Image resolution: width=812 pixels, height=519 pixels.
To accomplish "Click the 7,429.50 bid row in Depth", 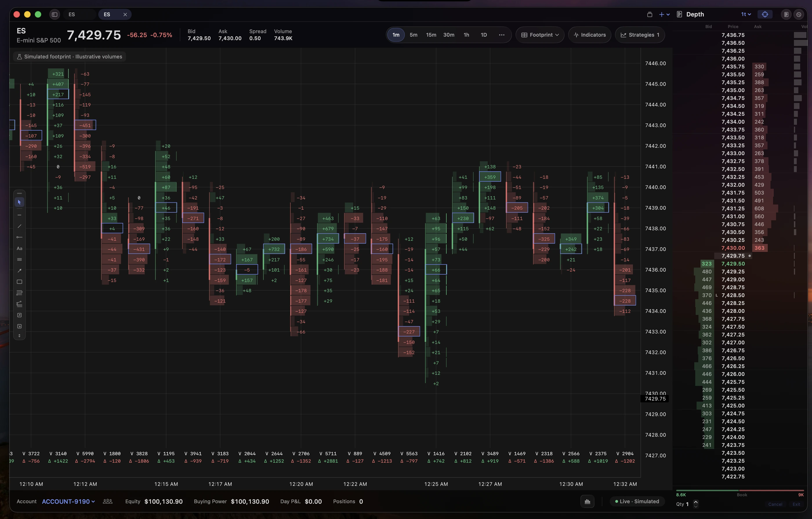I will [740, 264].
